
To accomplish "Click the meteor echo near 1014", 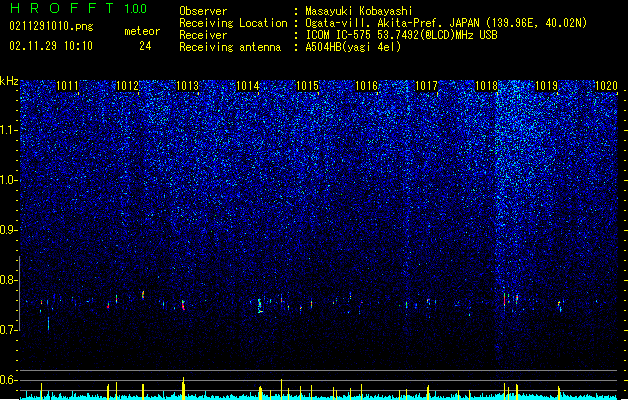I will pyautogui.click(x=260, y=305).
